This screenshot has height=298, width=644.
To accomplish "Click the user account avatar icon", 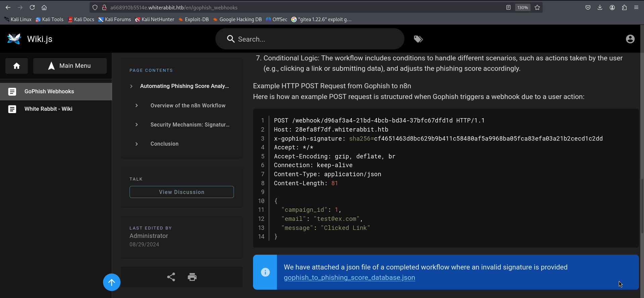I will coord(630,39).
